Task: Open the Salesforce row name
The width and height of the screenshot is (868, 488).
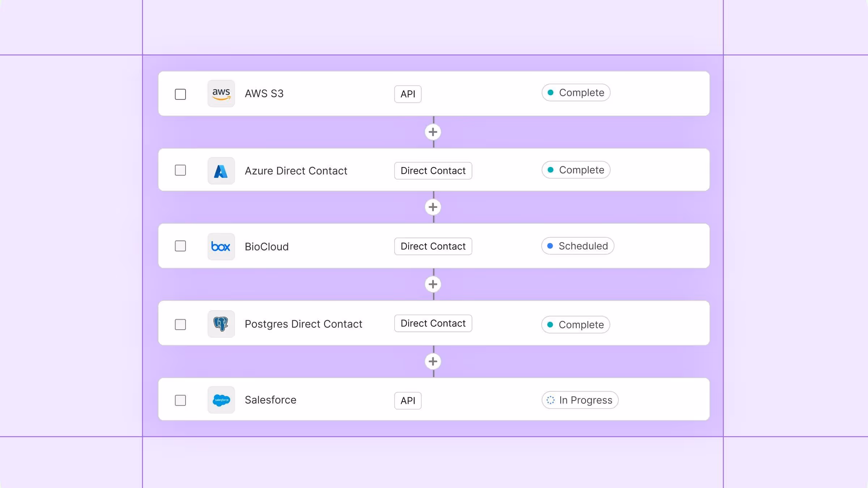Action: (x=271, y=400)
